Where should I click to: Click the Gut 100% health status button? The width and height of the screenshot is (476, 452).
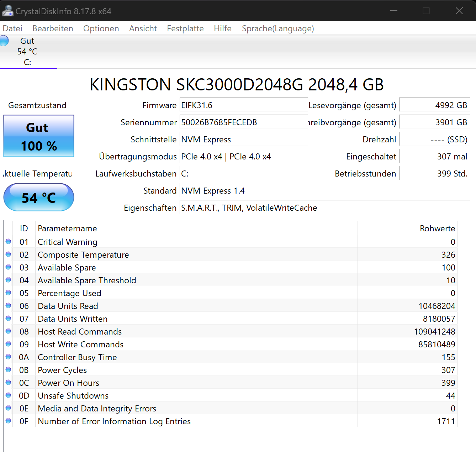(38, 136)
